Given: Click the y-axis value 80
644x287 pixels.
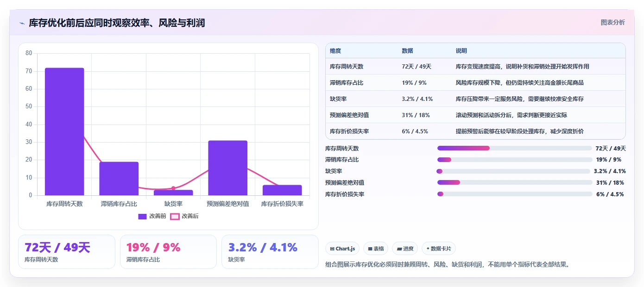Looking at the screenshot, I should coord(29,53).
